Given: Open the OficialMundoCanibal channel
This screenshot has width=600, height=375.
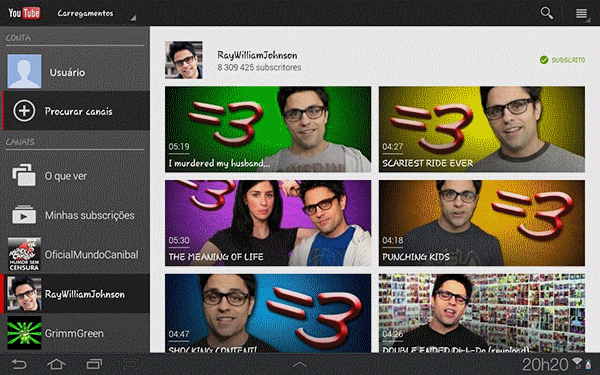Looking at the screenshot, I should (75, 254).
